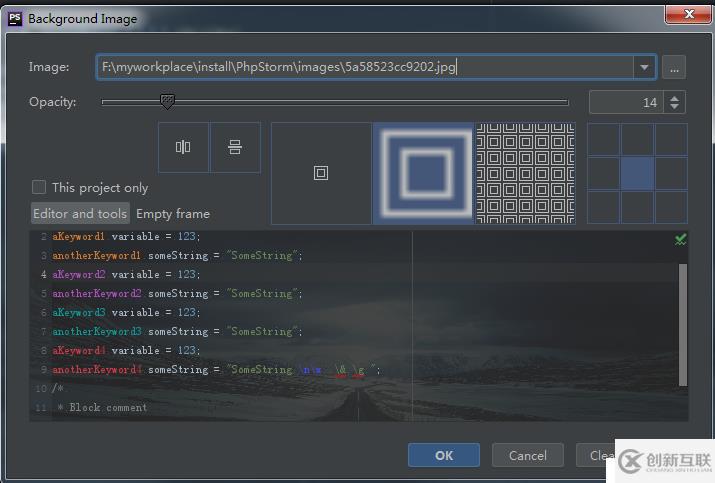The width and height of the screenshot is (715, 483).
Task: Select the bottom-right anchor placement cell
Action: coord(671,207)
